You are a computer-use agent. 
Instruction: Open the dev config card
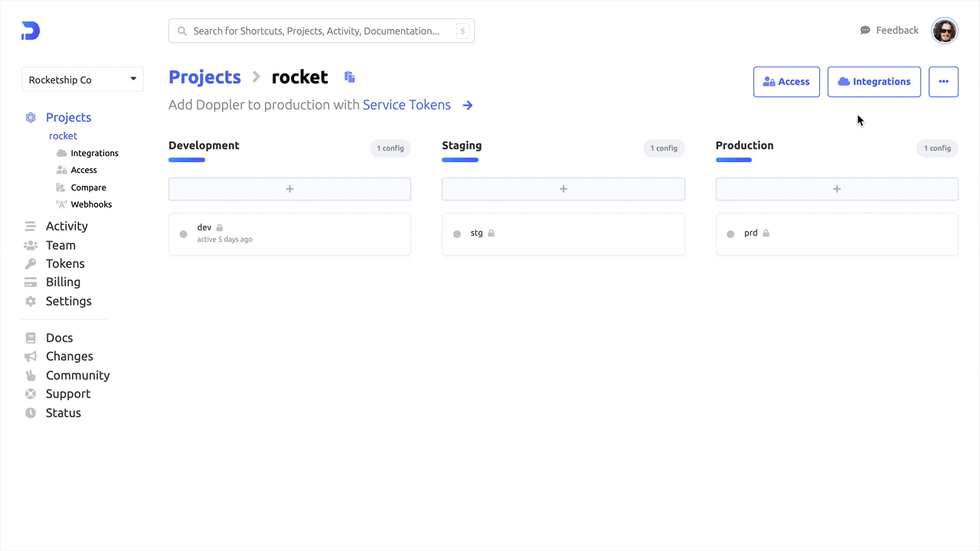[289, 233]
